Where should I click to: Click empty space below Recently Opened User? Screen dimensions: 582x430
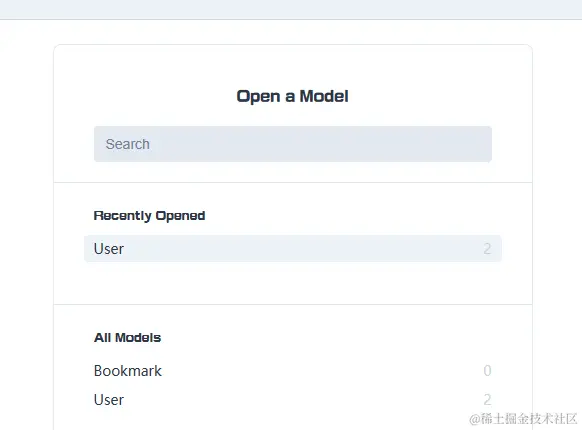coord(293,283)
